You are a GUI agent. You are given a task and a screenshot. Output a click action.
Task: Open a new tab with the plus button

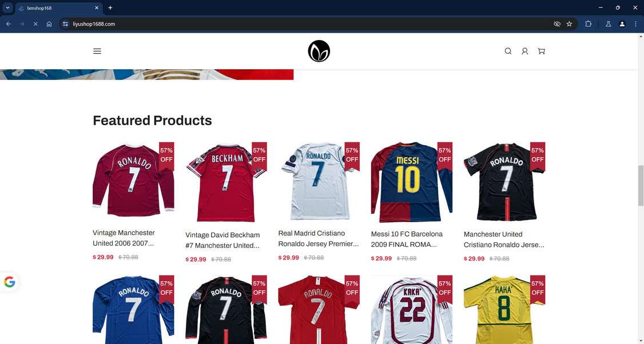(x=110, y=8)
